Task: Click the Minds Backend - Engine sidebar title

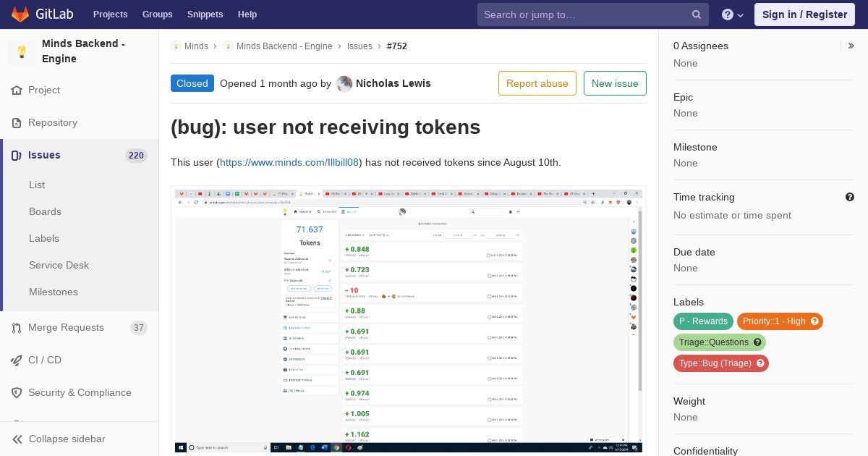Action: pyautogui.click(x=84, y=51)
